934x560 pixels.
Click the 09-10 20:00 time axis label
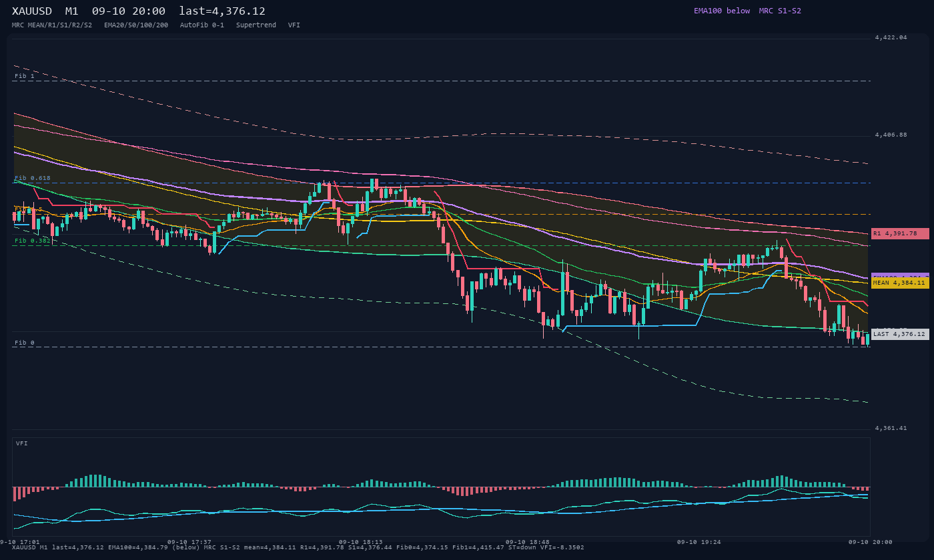tap(871, 542)
